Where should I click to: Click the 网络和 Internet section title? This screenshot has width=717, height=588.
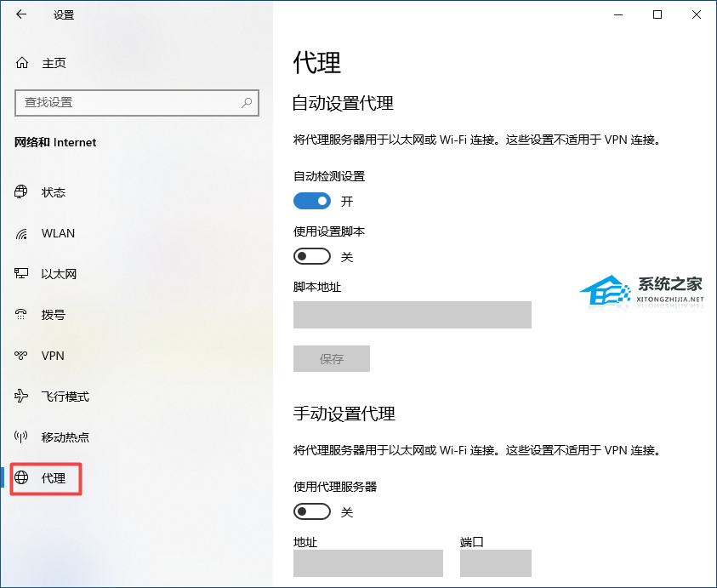click(55, 142)
